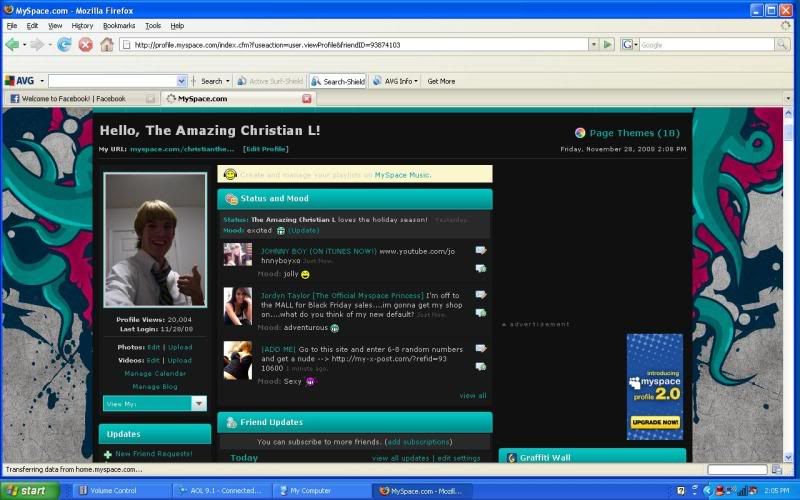Switch to AOL 9.1 taskbar window

click(x=222, y=490)
